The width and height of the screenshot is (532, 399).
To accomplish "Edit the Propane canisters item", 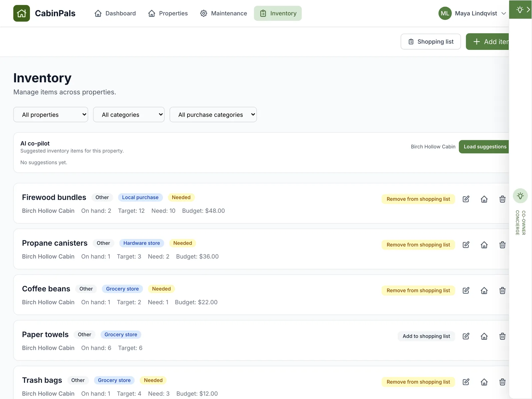I will 466,245.
